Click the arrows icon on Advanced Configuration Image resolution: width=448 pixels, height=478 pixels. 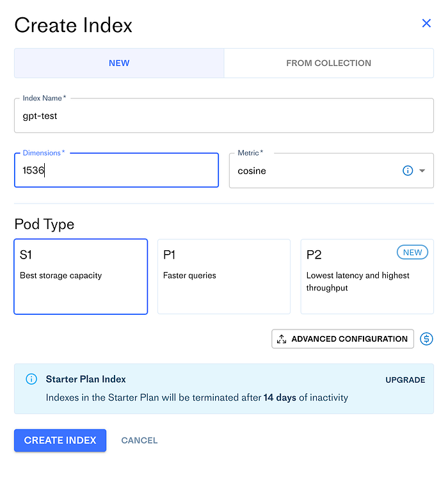[282, 339]
